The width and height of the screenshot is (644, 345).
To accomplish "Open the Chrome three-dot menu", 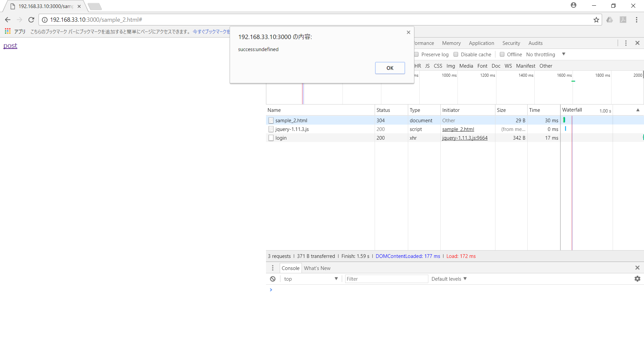I will [x=636, y=20].
